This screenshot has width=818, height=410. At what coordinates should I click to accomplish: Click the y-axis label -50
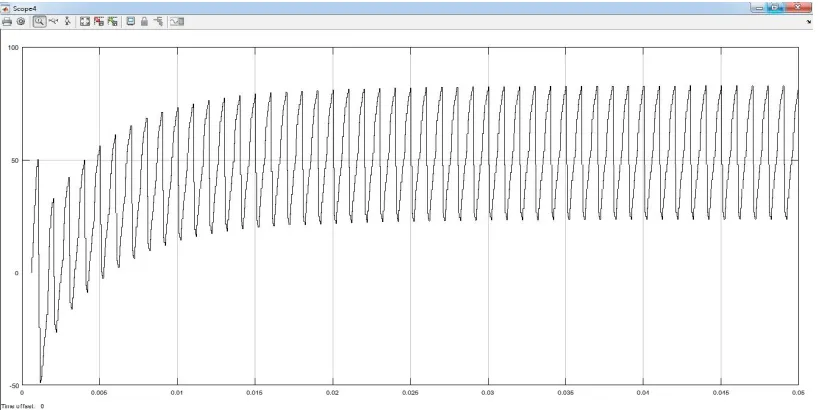coord(13,385)
